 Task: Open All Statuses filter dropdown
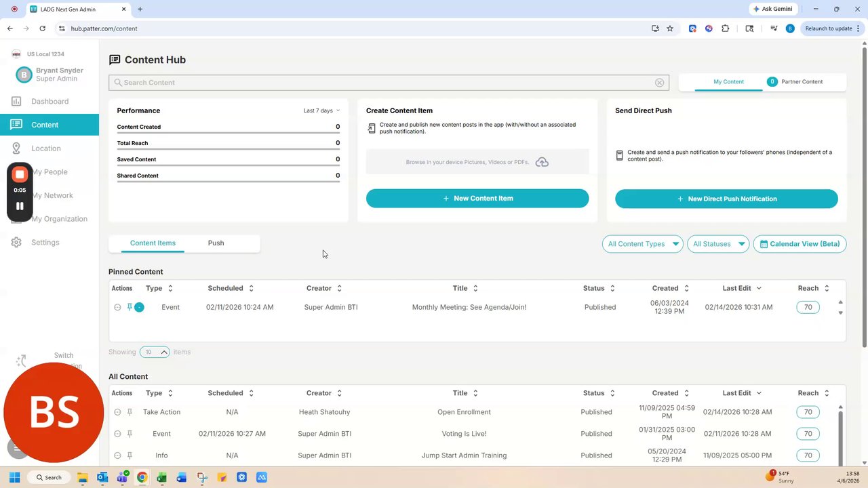point(718,244)
